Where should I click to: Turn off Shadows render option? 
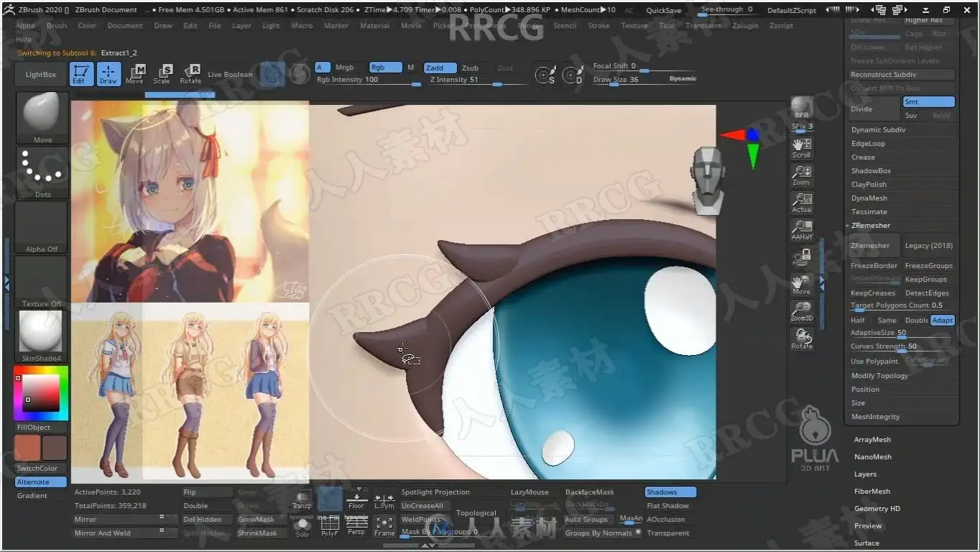[670, 492]
